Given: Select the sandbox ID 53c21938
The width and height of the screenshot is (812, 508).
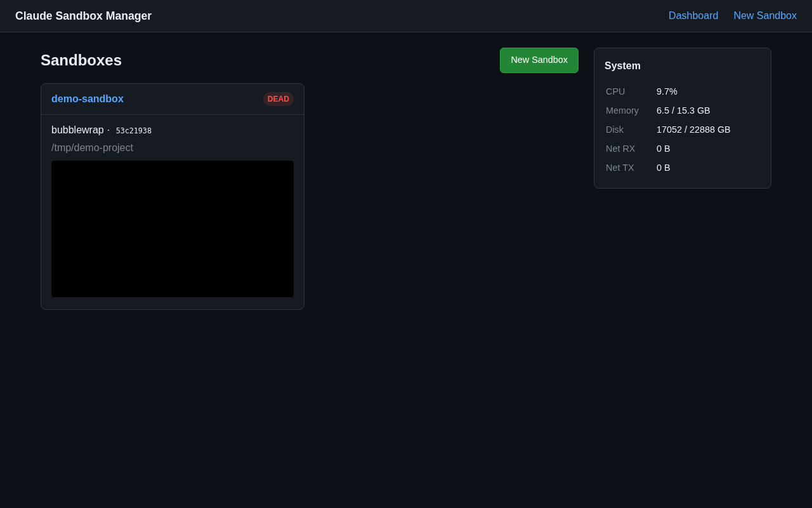Looking at the screenshot, I should (x=133, y=130).
